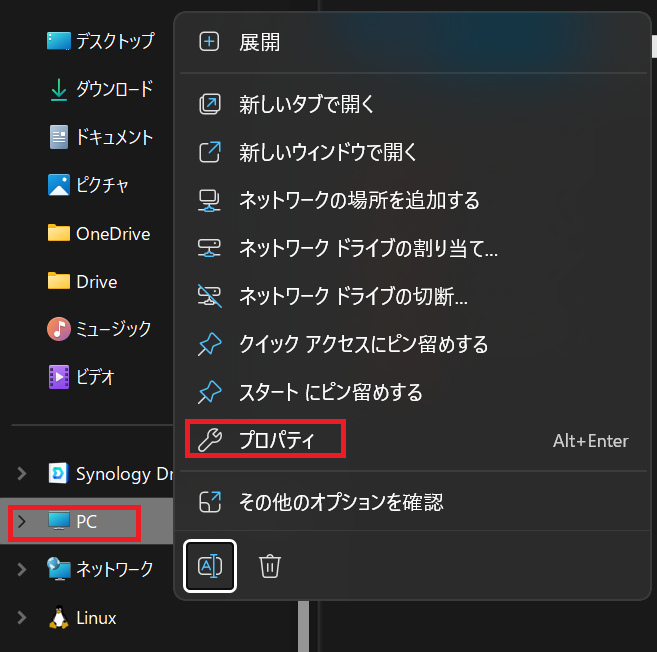The image size is (657, 652).
Task: Click the Drive folder icon
Action: (59, 280)
